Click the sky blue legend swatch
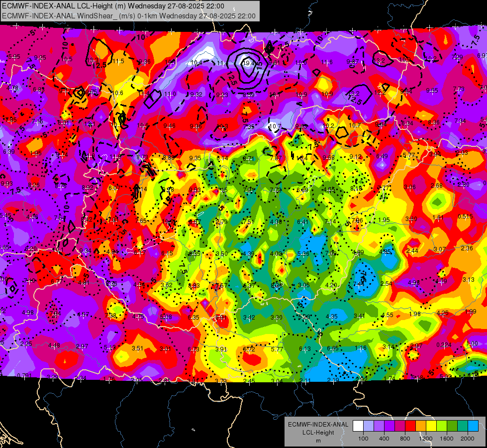 [x=473, y=426]
